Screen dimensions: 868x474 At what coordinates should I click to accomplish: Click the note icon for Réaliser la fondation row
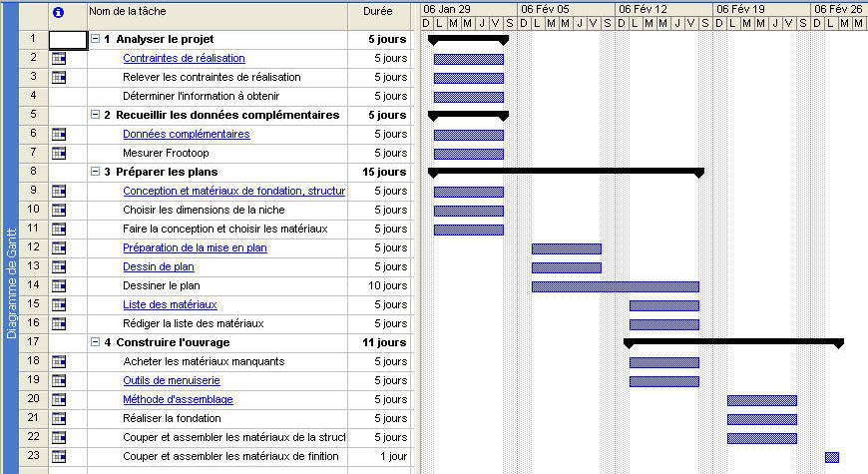(59, 418)
